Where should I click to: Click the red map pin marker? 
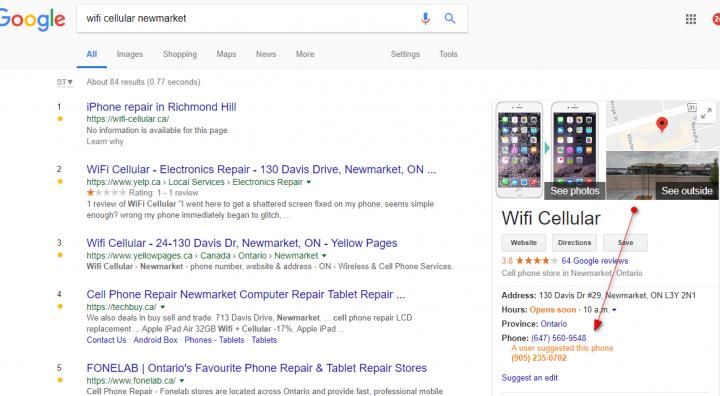pos(662,124)
